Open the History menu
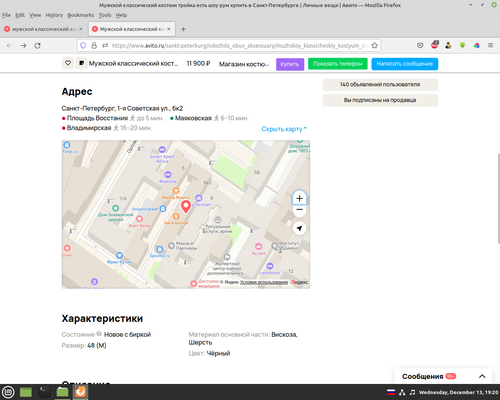 click(x=54, y=15)
